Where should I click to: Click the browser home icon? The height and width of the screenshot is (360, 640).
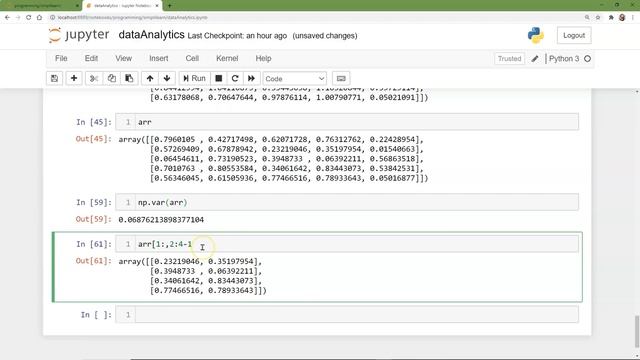39,18
